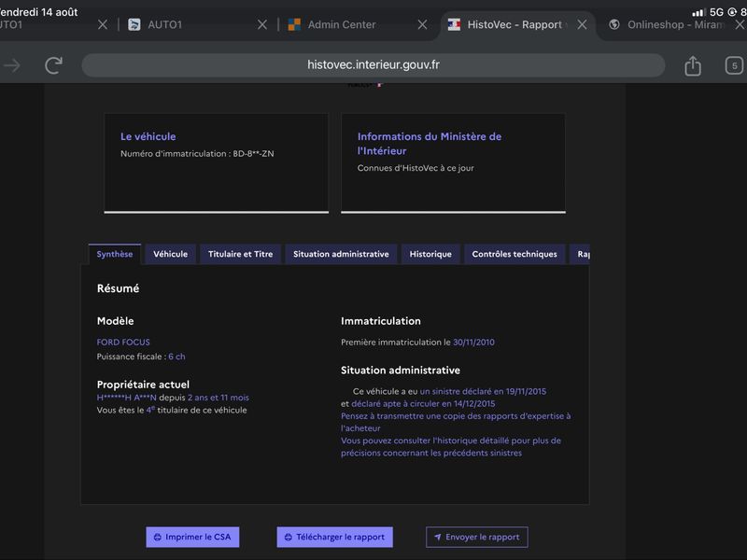Open the Titulaire et Titre tab
The width and height of the screenshot is (747, 560).
coord(241,254)
